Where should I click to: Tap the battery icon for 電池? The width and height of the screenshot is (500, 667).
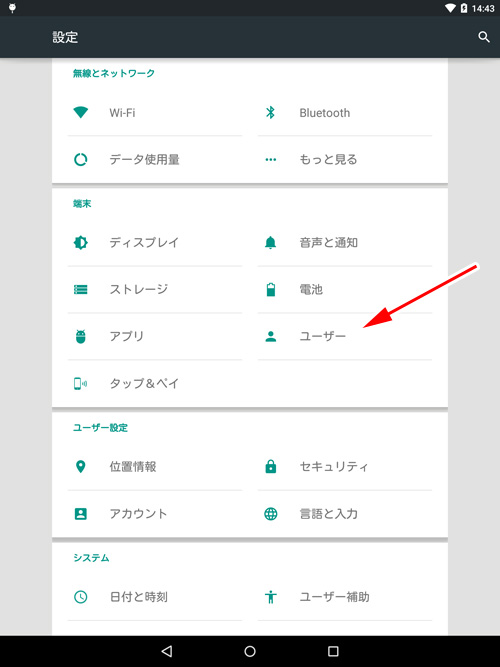coord(271,290)
